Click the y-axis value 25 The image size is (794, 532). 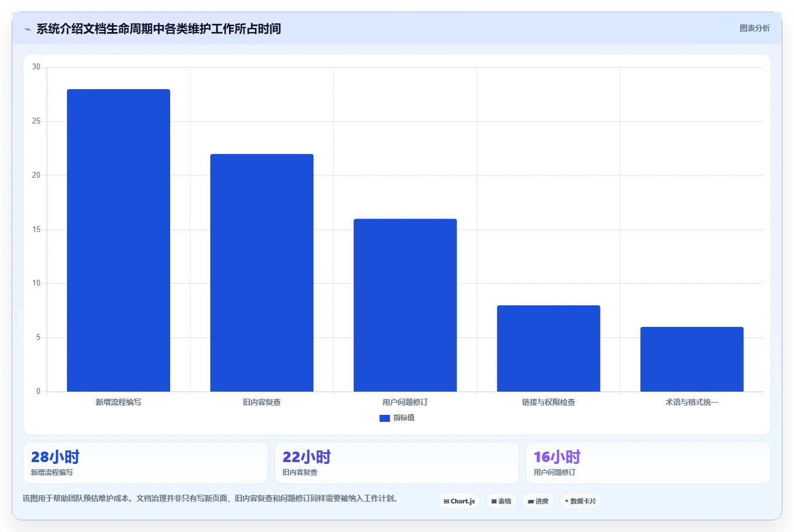coord(36,121)
